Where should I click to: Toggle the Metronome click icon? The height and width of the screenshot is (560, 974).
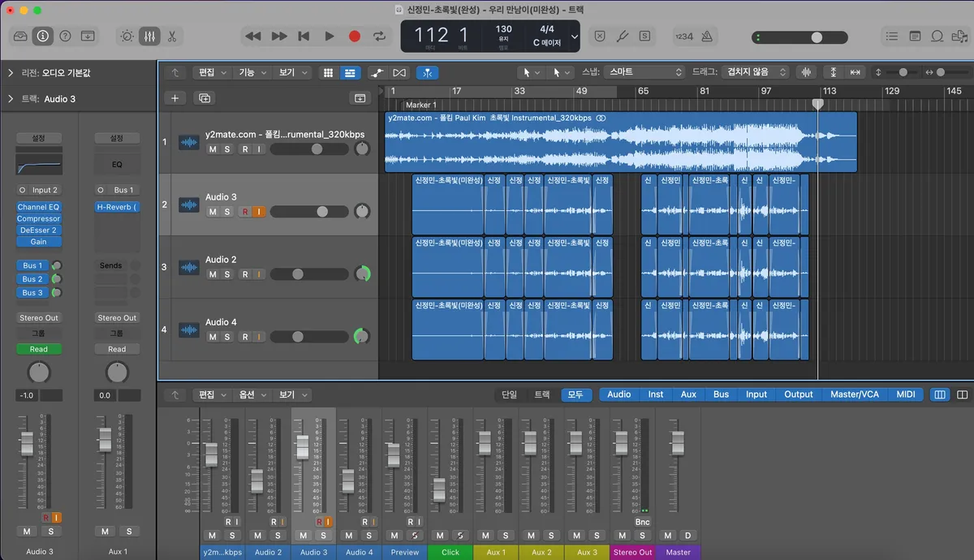click(x=705, y=36)
